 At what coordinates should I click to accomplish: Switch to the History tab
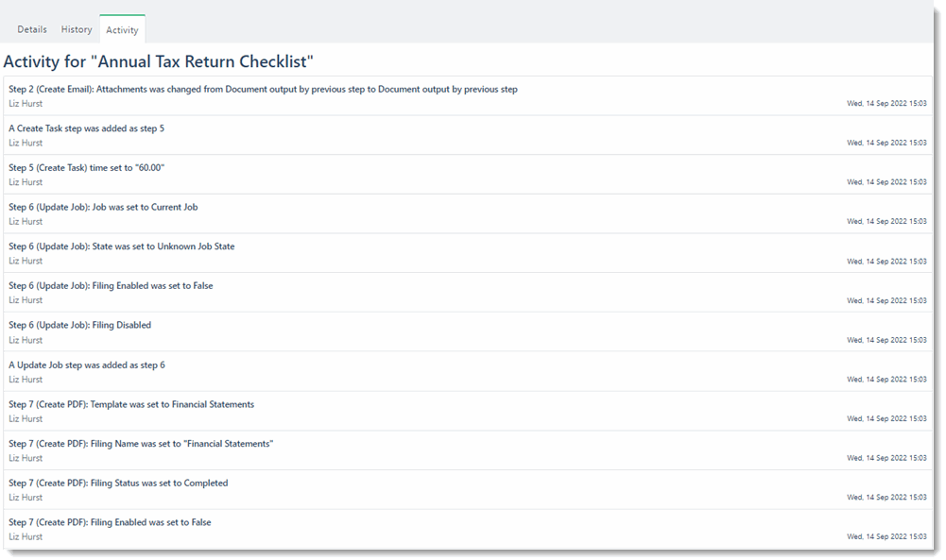point(76,29)
